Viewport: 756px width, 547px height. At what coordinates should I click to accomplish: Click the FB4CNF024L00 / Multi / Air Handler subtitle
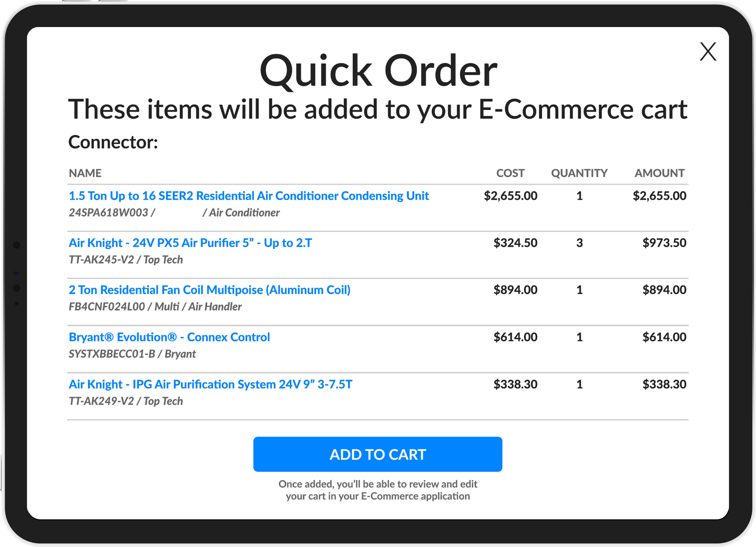[155, 307]
